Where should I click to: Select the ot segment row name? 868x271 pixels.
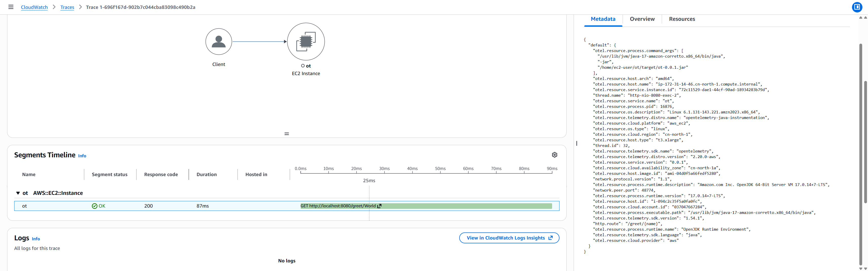coord(24,206)
